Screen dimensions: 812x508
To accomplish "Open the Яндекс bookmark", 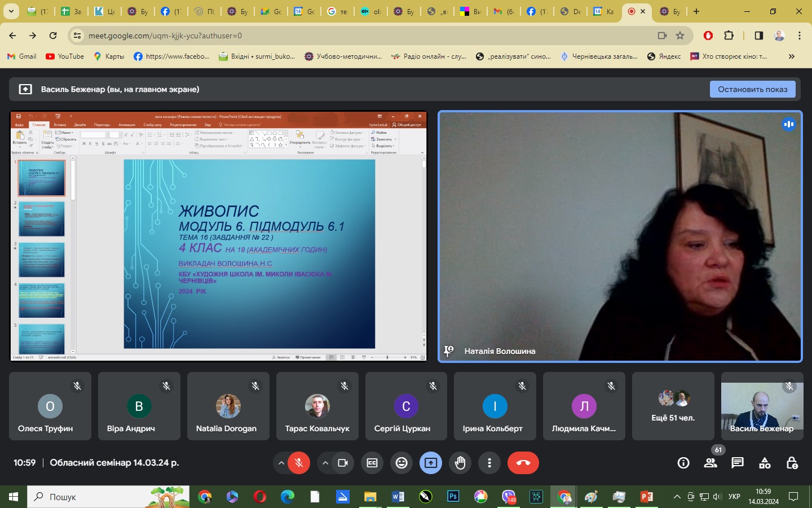I will pos(664,56).
